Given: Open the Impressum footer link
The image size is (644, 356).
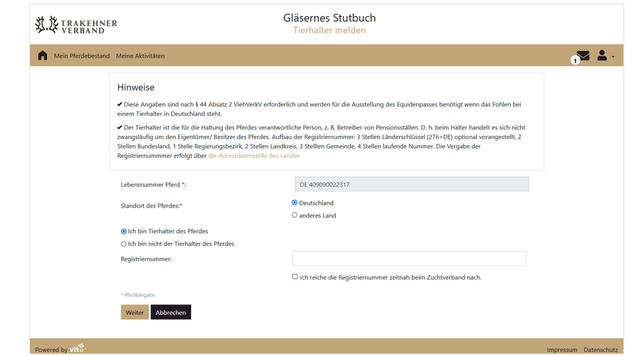Looking at the screenshot, I should click(x=562, y=350).
